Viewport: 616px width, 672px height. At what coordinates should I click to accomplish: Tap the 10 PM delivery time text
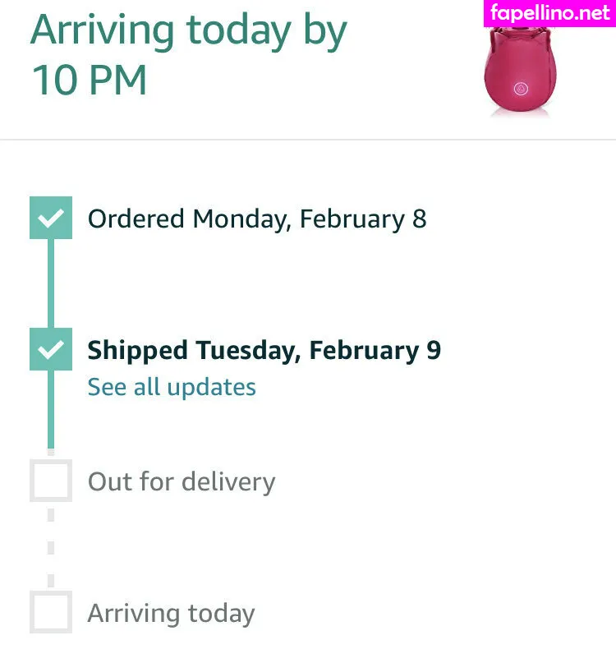(89, 81)
